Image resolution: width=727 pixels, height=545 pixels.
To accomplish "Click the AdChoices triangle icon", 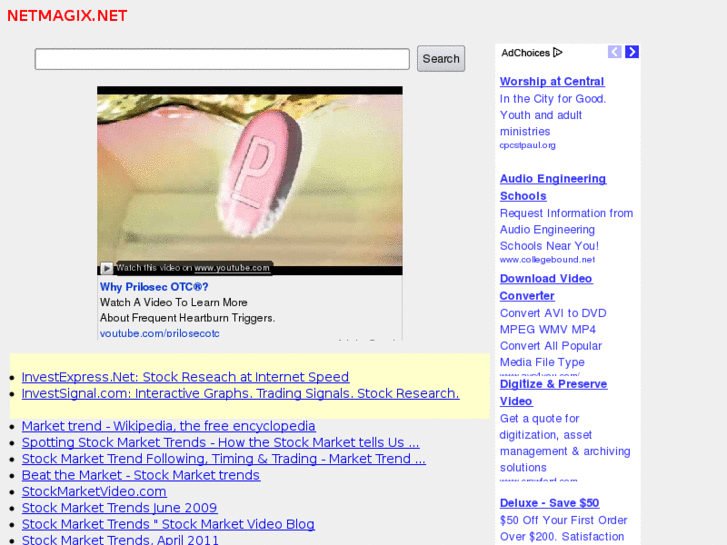I will pyautogui.click(x=558, y=52).
